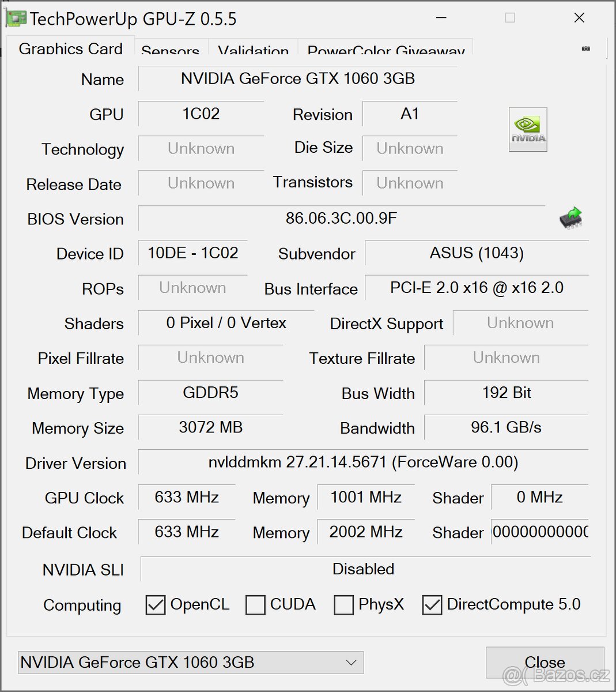This screenshot has width=616, height=692.
Task: Click Default Clock row Memory value 2002 MHz
Action: click(366, 532)
